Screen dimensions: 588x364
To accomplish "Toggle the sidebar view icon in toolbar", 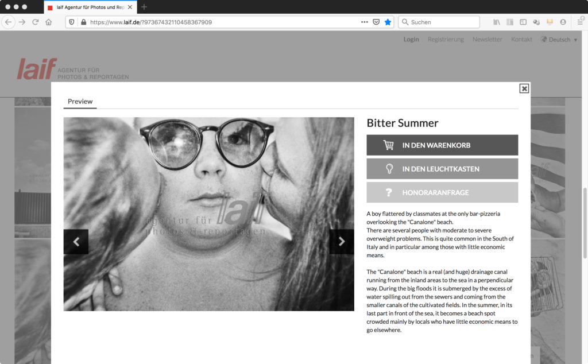I will [523, 22].
